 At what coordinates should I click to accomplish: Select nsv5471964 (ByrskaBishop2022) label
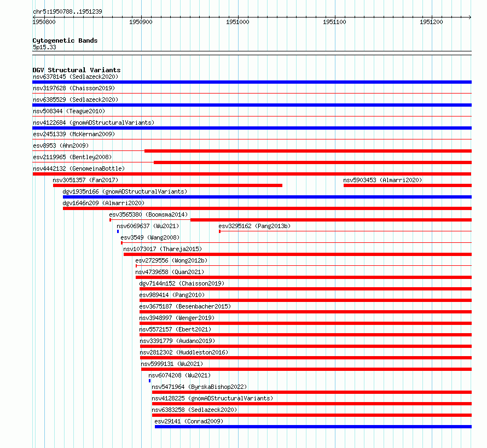click(x=199, y=387)
